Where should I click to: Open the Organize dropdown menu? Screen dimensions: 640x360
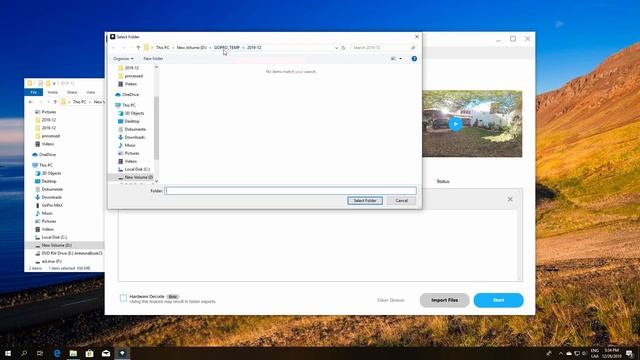tap(123, 59)
